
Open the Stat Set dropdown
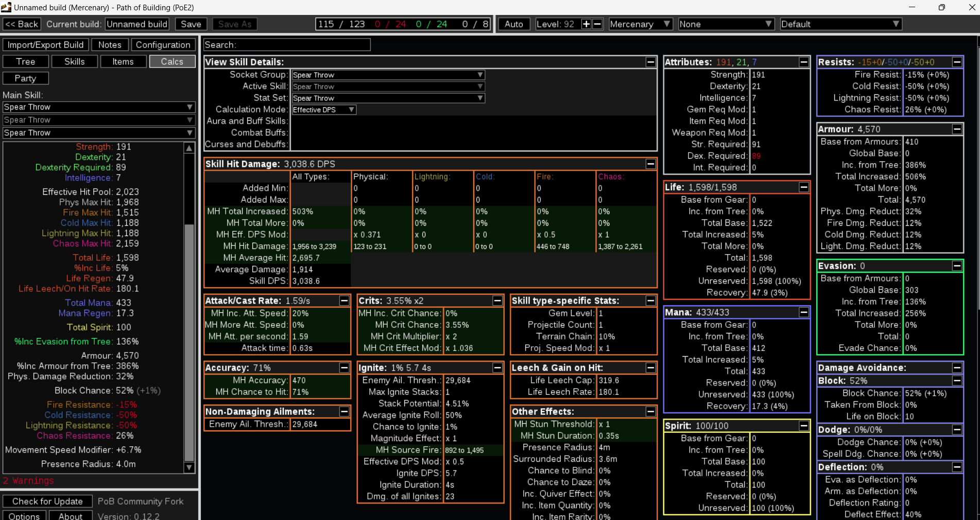click(x=388, y=98)
